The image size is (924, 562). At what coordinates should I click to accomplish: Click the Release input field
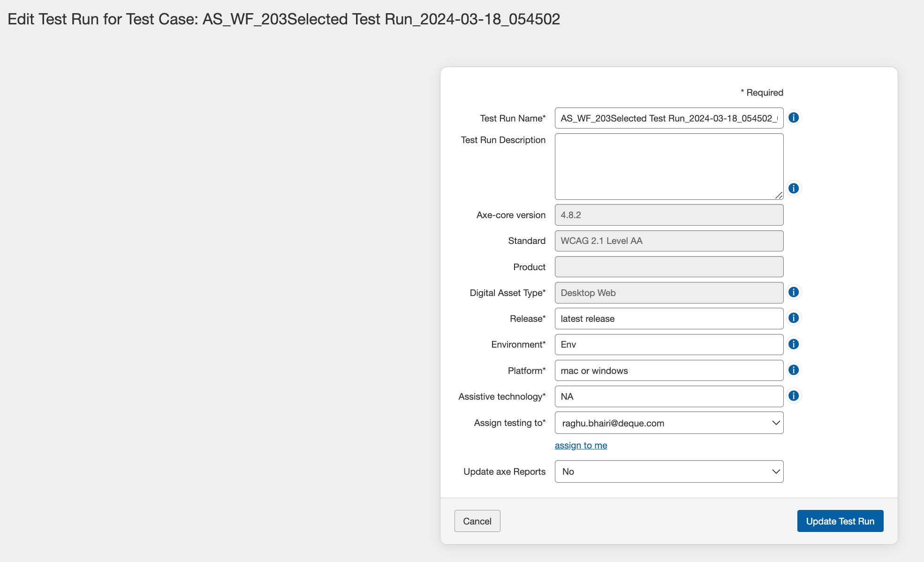coord(669,319)
